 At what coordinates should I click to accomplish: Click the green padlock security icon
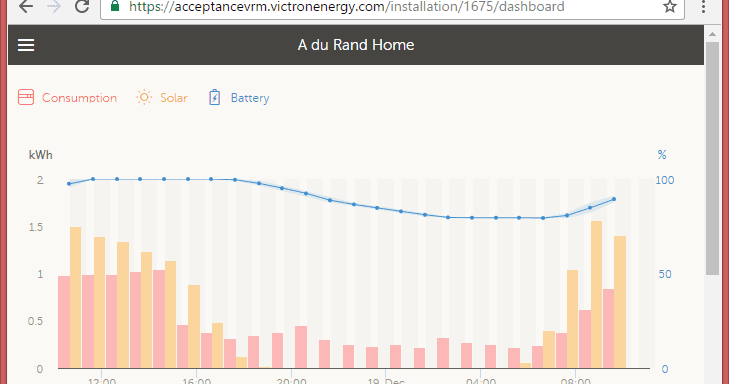pos(115,6)
